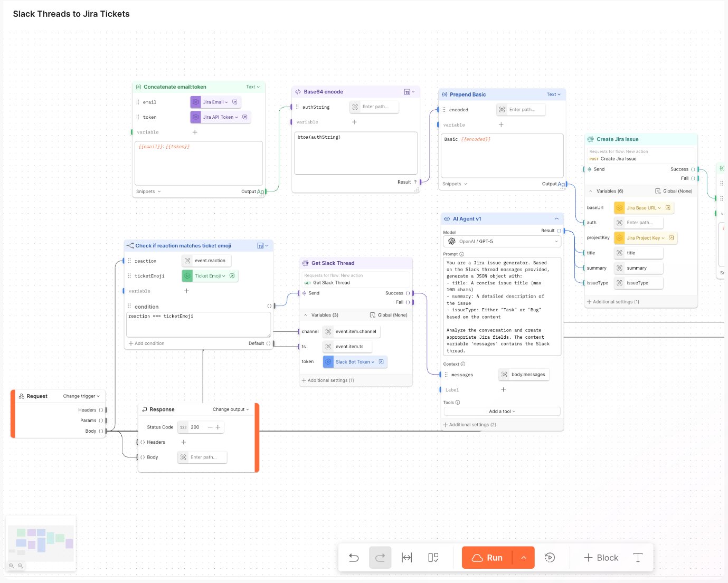This screenshot has height=583, width=728.
Task: Click OpenAI logo in model selector
Action: [452, 241]
